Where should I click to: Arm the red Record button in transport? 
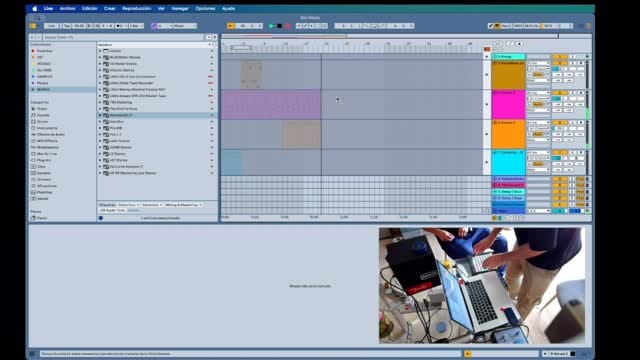[x=288, y=26]
